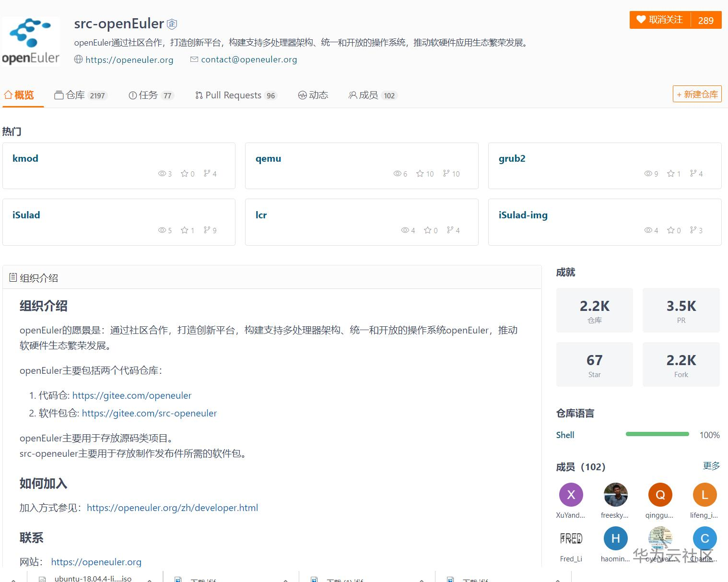Screen dimensions: 728x582
Task: Click the enterprise badge beside src-openEuler name
Action: pos(171,24)
